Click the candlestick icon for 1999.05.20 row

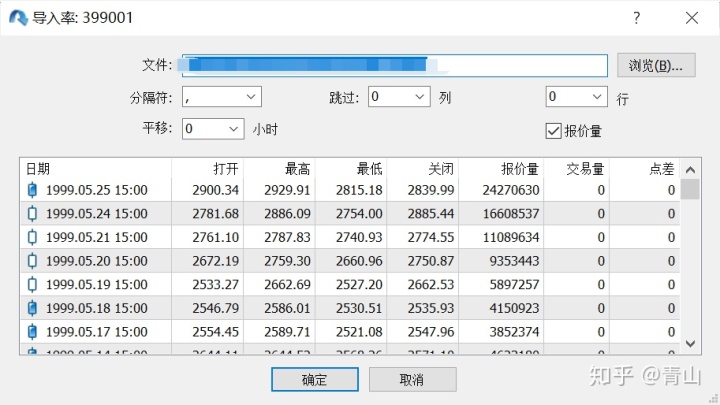click(x=32, y=261)
